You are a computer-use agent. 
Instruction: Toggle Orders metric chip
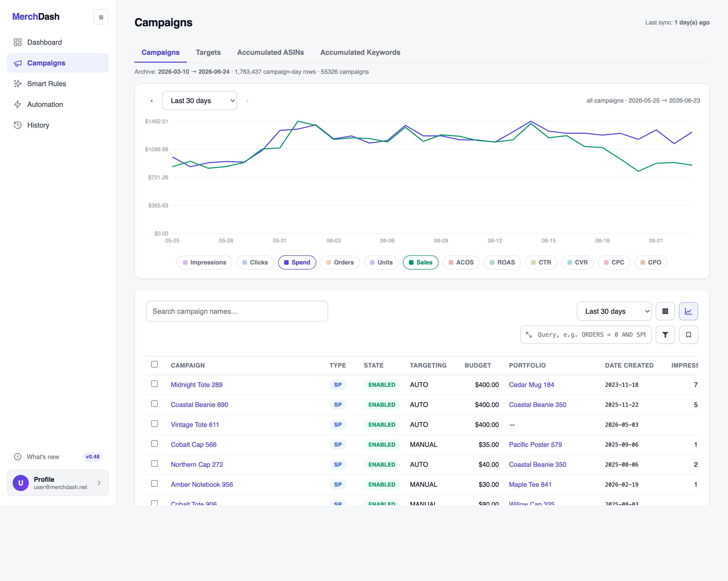pos(340,262)
